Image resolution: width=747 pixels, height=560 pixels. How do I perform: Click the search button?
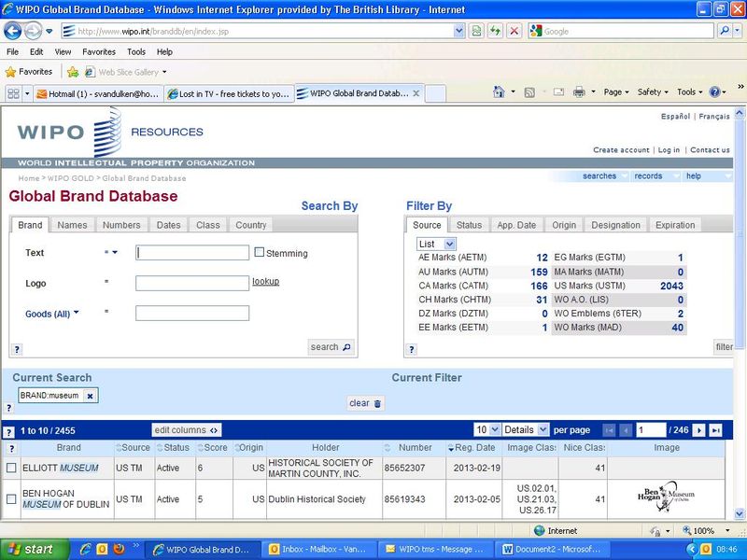[x=331, y=347]
